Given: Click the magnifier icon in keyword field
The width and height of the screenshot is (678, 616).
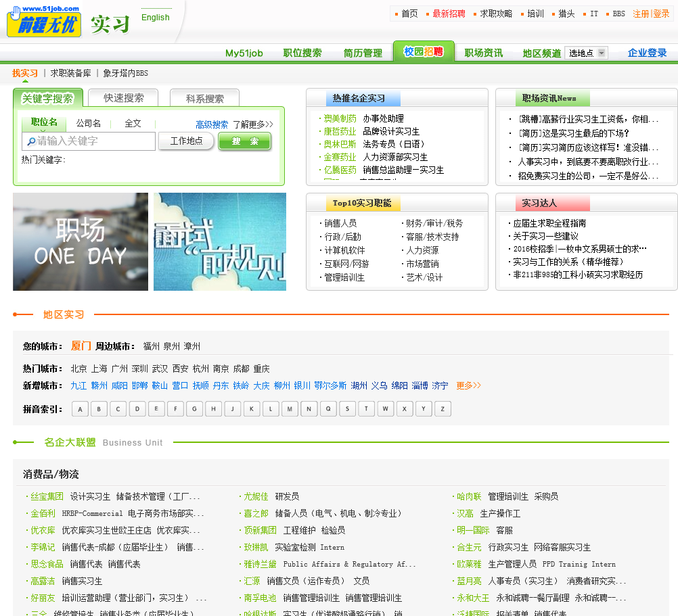Looking at the screenshot, I should [31, 141].
